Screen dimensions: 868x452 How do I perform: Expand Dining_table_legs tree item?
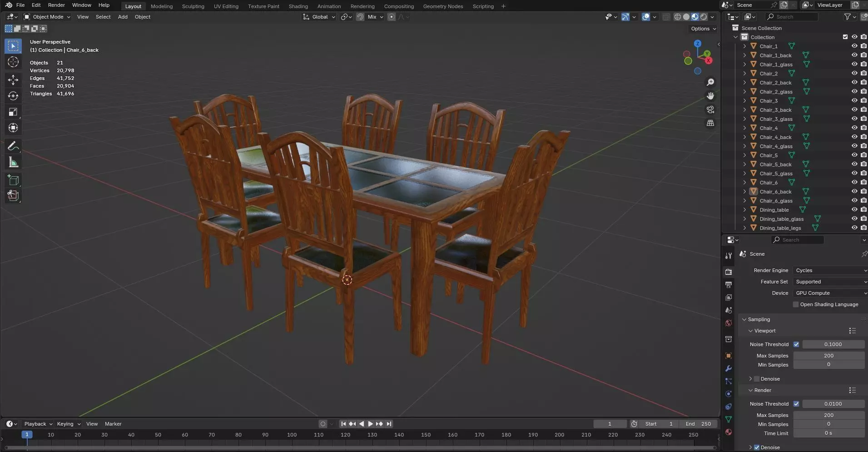pos(744,228)
